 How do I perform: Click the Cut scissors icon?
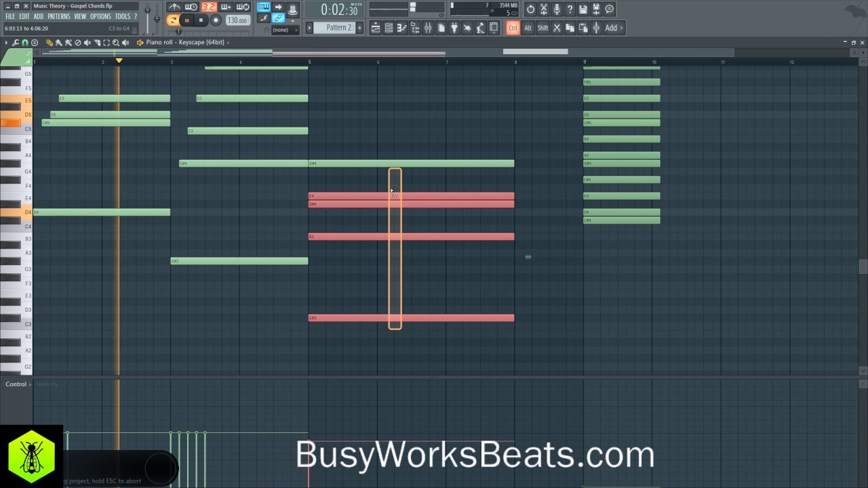coord(557,28)
